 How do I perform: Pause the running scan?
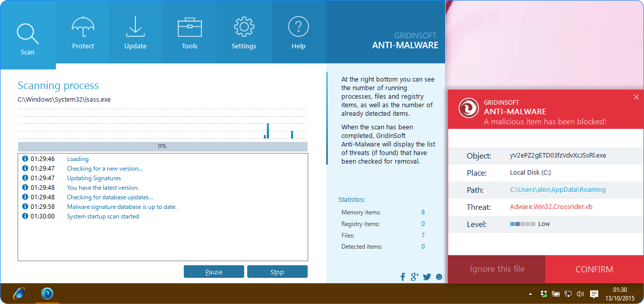[213, 272]
